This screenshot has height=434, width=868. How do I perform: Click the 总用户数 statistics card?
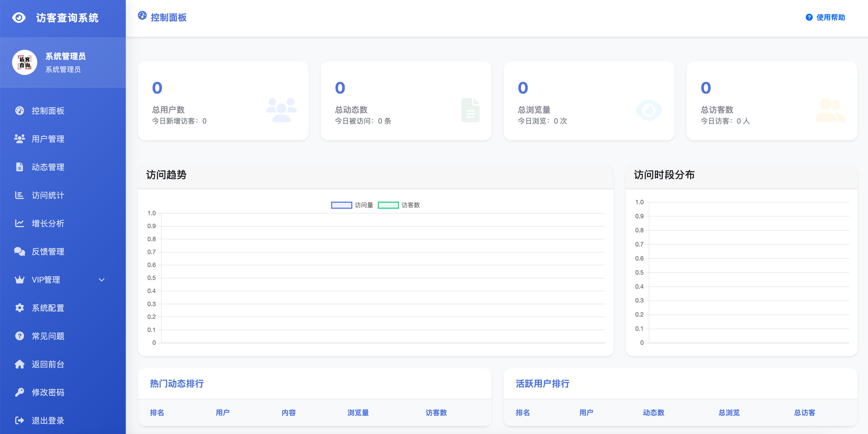coord(223,101)
